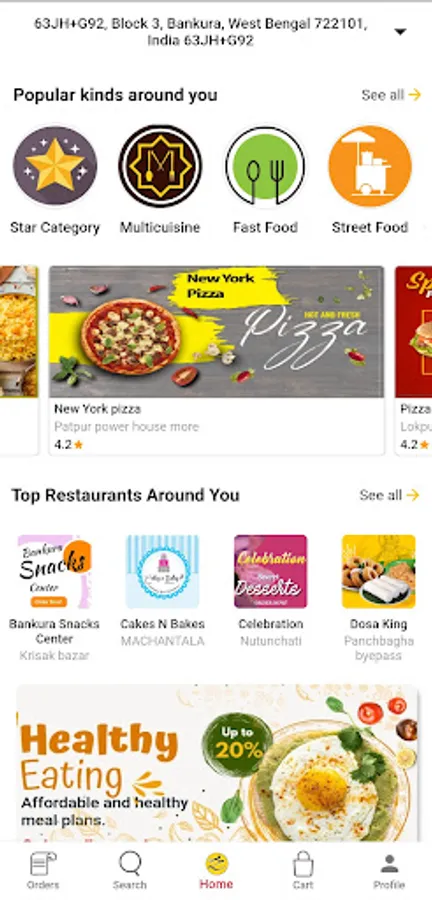
Task: Switch to the Home tab
Action: [x=216, y=870]
